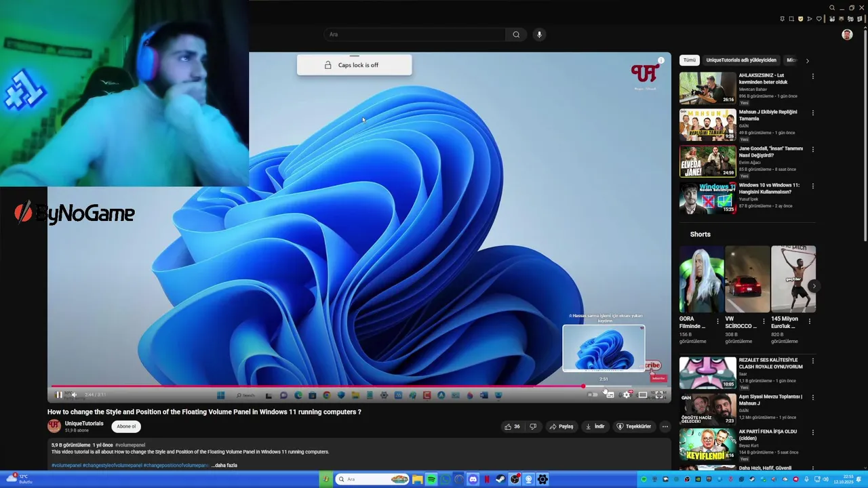Open the Jane Goodall video thumbnail
Viewport: 868px width, 488px height.
pos(707,161)
